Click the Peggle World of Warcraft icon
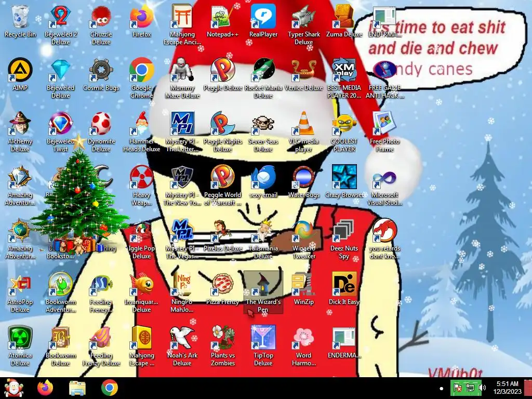The height and width of the screenshot is (399, 532). coord(222,185)
